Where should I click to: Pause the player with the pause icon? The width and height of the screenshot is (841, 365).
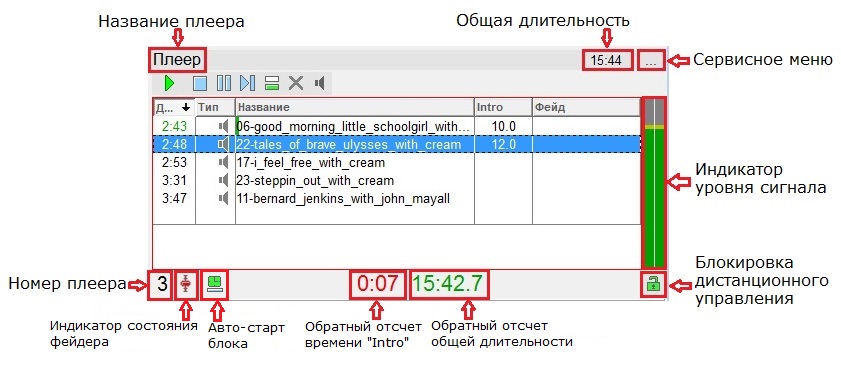coord(224,83)
